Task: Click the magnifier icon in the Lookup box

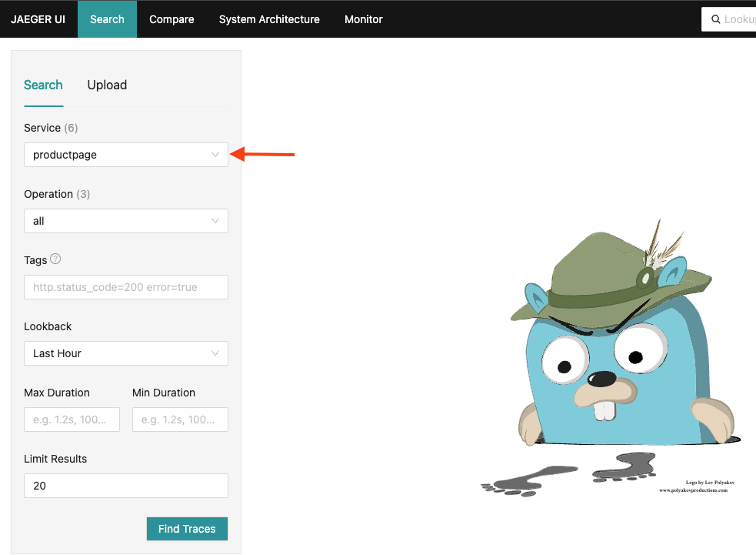Action: (716, 18)
